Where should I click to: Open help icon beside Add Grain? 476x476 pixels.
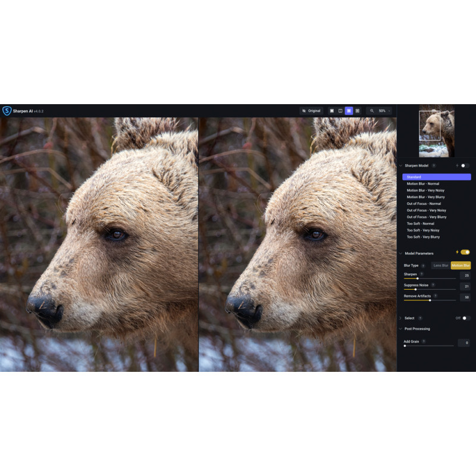point(424,342)
